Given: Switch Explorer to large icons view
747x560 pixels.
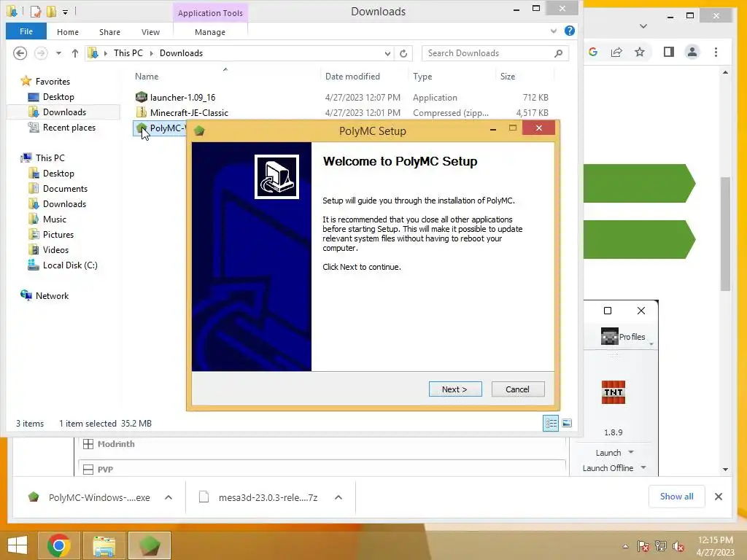Looking at the screenshot, I should point(566,423).
